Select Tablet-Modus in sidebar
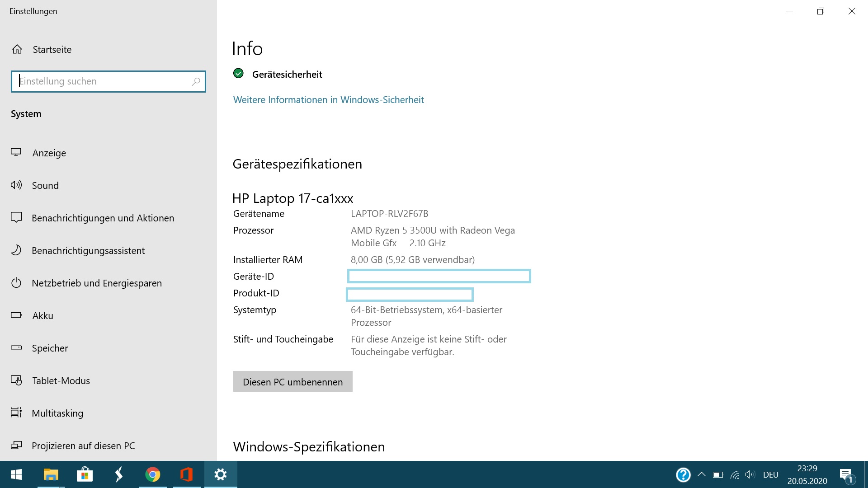868x488 pixels. pos(61,380)
